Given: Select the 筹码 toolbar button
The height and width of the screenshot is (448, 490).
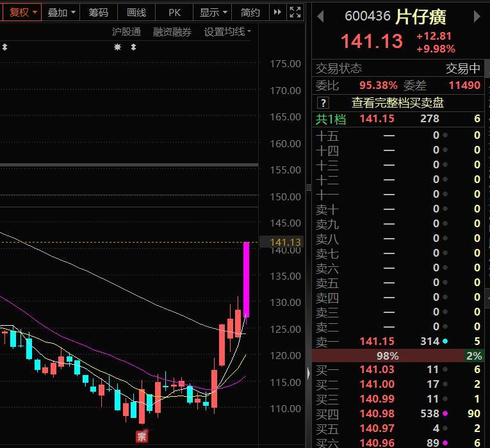Looking at the screenshot, I should [99, 13].
